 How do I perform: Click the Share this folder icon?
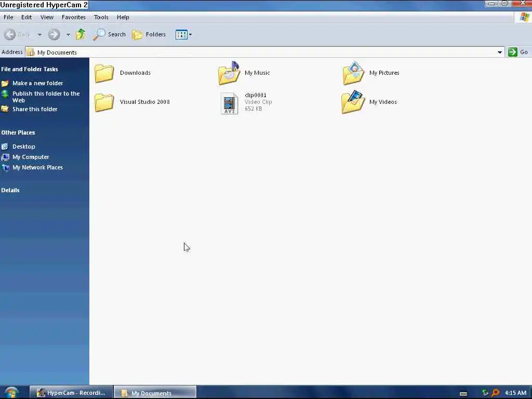tap(5, 109)
